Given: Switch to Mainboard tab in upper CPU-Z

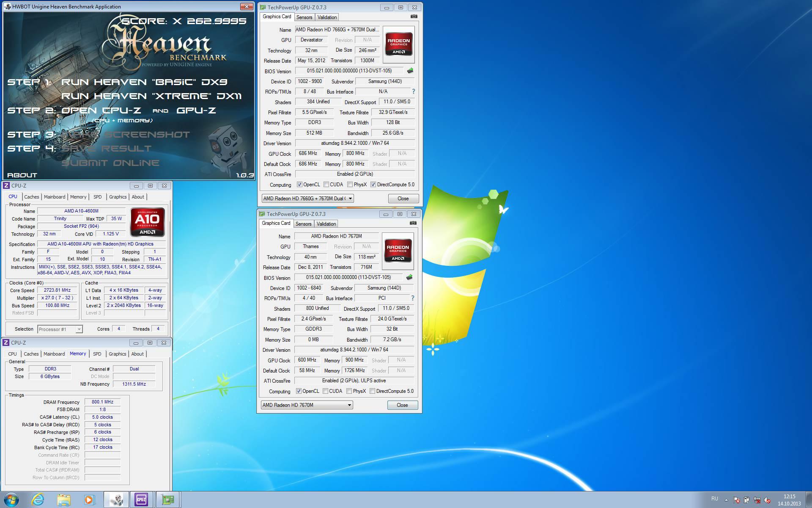Looking at the screenshot, I should coord(55,197).
